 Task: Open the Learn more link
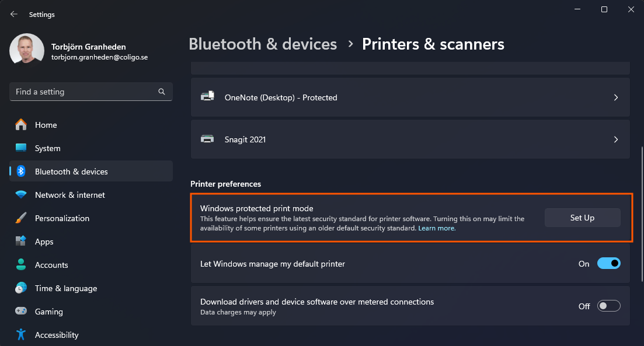[x=436, y=228]
